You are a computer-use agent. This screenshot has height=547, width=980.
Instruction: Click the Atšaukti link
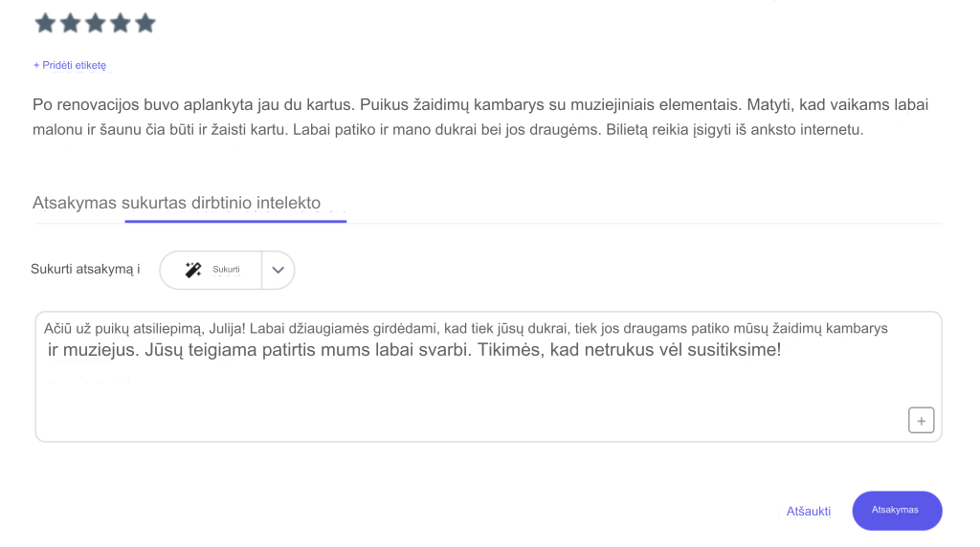click(x=808, y=511)
